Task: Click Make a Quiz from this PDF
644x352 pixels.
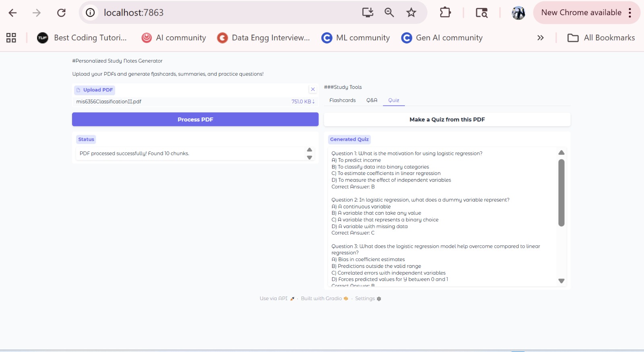Action: [447, 119]
